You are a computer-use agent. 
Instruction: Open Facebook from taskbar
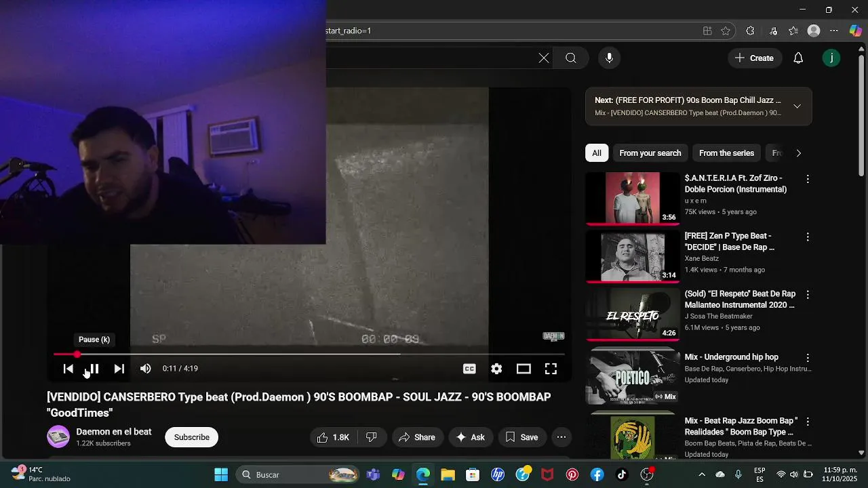click(597, 474)
